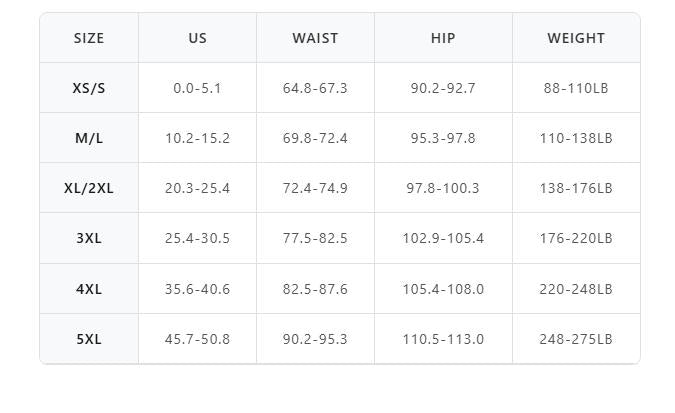Select the 3XL size row label
Screen dimensions: 675x413
click(x=89, y=238)
